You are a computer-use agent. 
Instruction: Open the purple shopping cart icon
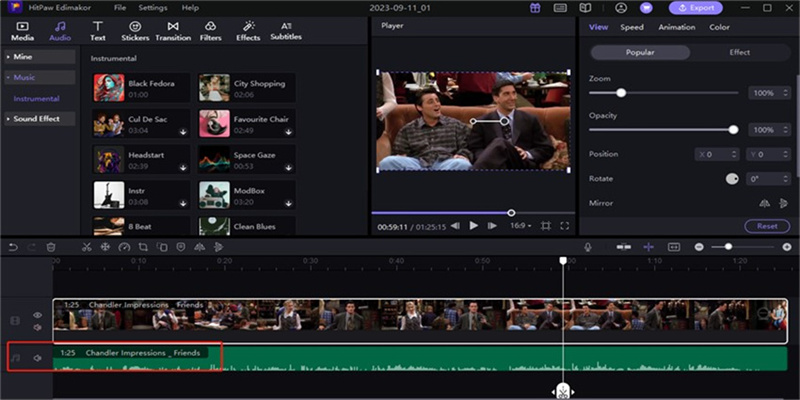coord(646,8)
